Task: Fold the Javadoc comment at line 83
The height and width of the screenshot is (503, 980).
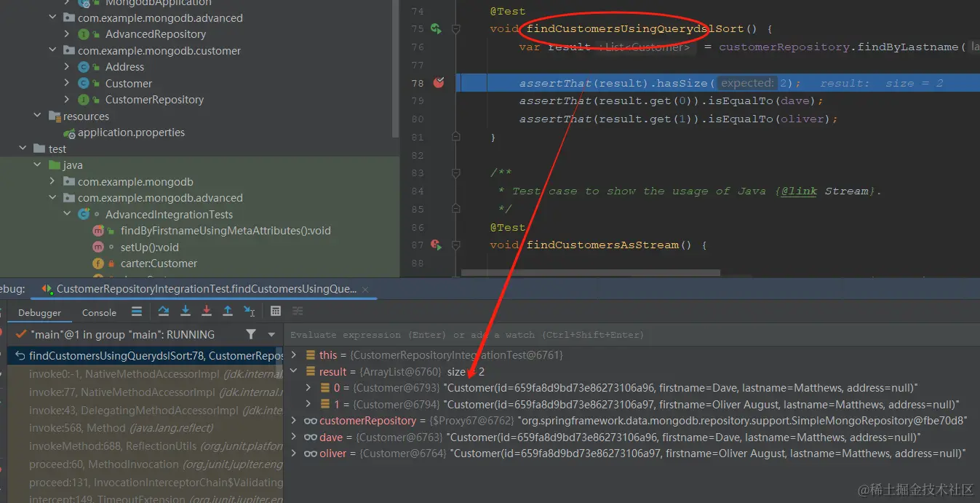Action: tap(456, 173)
